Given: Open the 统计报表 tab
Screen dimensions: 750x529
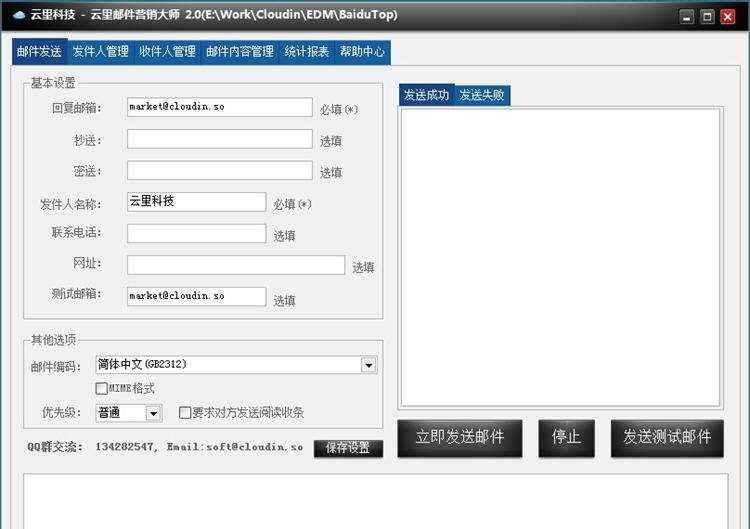Looking at the screenshot, I should pyautogui.click(x=307, y=52).
